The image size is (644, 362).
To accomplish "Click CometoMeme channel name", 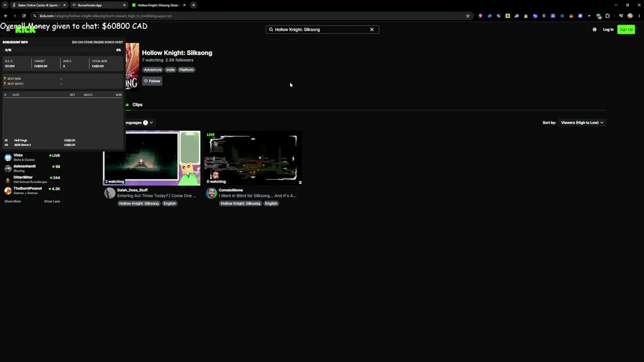I will pyautogui.click(x=231, y=190).
